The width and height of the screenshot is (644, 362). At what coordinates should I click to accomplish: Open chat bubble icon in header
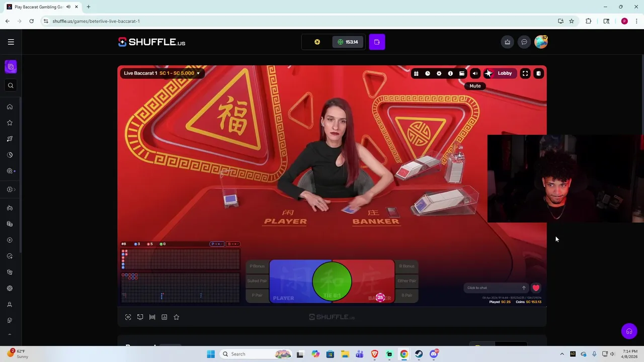click(524, 42)
